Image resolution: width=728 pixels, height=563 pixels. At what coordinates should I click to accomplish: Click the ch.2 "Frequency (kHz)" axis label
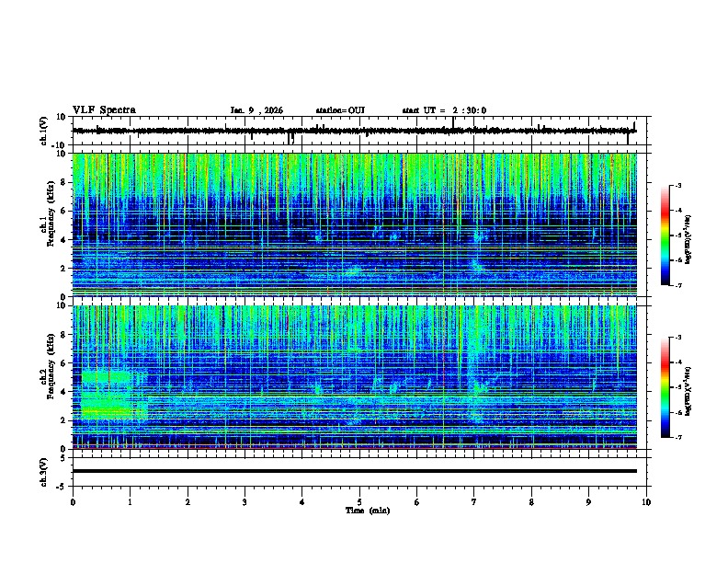point(51,366)
